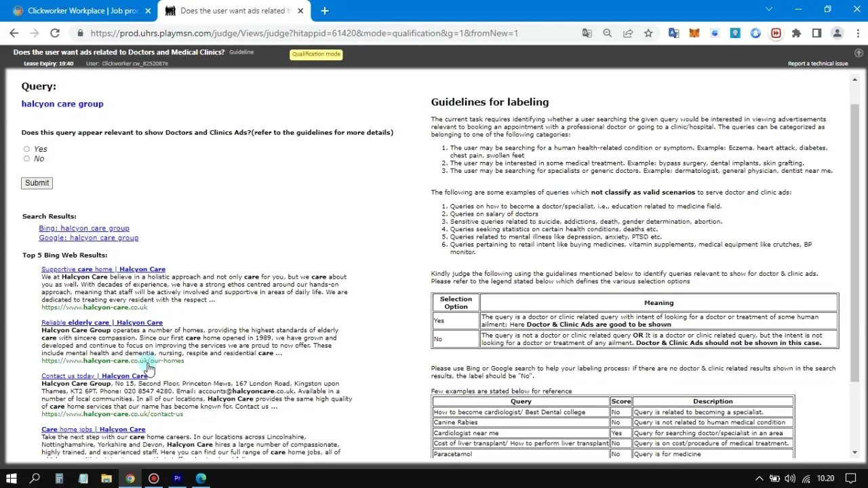Viewport: 868px width, 488px height.
Task: Open the Extensions puzzle piece menu
Action: click(796, 33)
